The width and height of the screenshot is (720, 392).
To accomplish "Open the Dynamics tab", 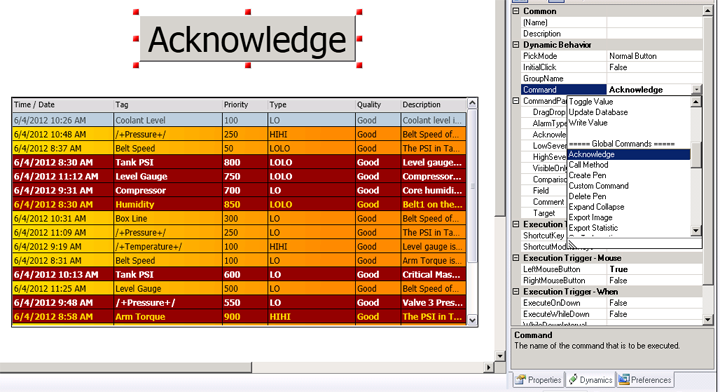I will coord(591,380).
